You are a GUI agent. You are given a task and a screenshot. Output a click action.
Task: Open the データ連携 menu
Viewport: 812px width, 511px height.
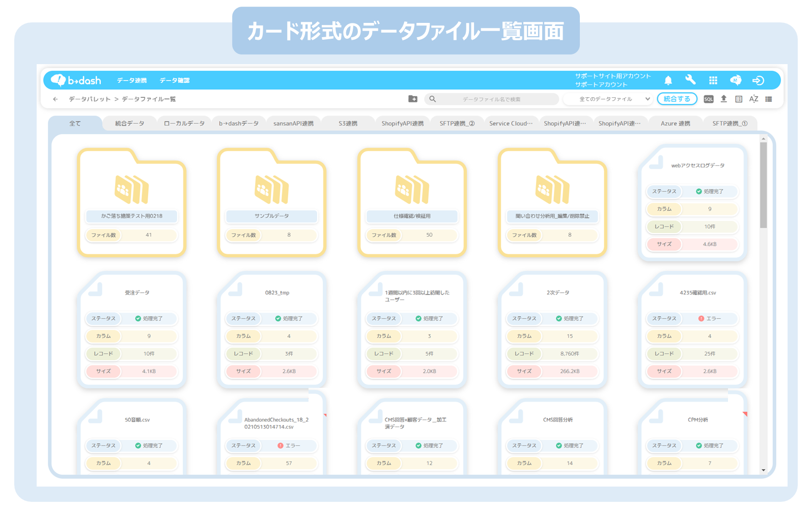[x=132, y=80]
